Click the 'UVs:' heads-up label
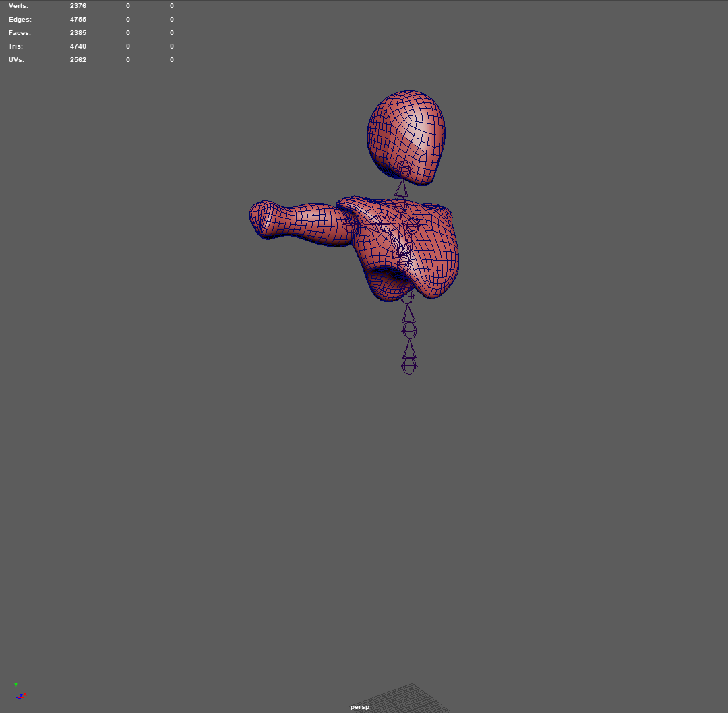 coord(16,60)
